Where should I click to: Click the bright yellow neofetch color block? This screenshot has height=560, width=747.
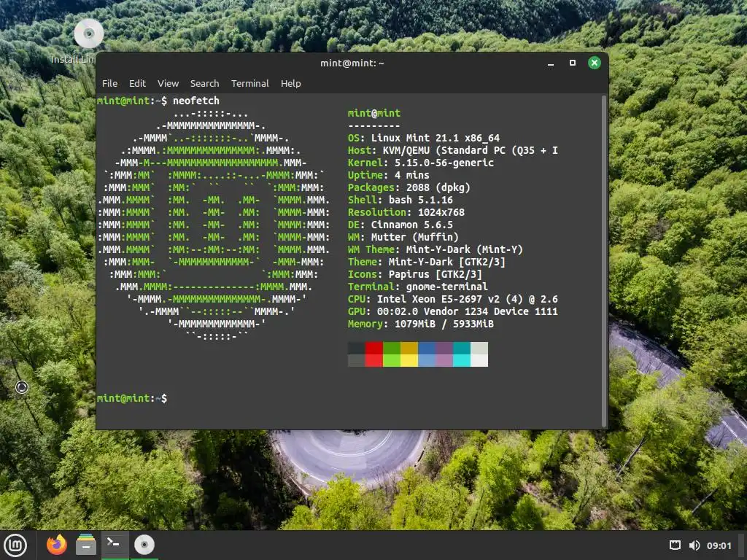point(409,360)
